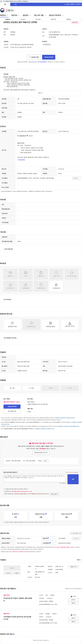82x644 pixels.
Task: Click the 장애인용 승강기 icon card
Action: [31, 325]
